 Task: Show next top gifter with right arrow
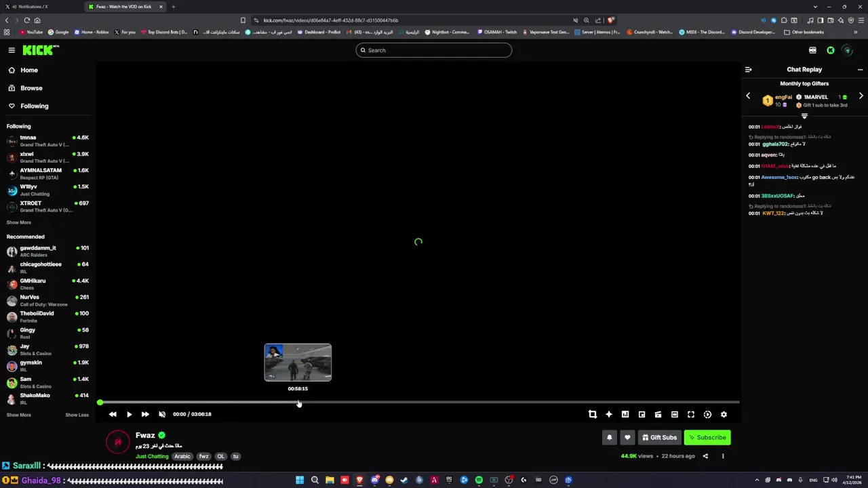(861, 96)
